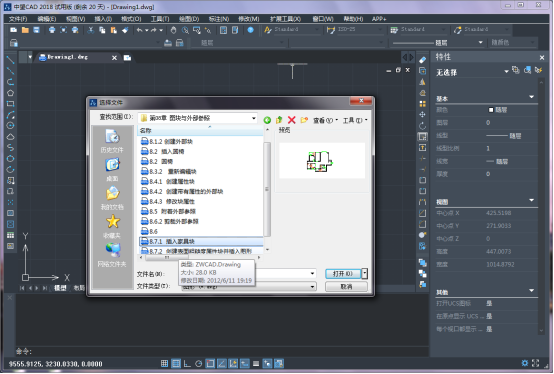Click Up One Level folder icon in dialog
554x374 pixels.
pyautogui.click(x=279, y=120)
